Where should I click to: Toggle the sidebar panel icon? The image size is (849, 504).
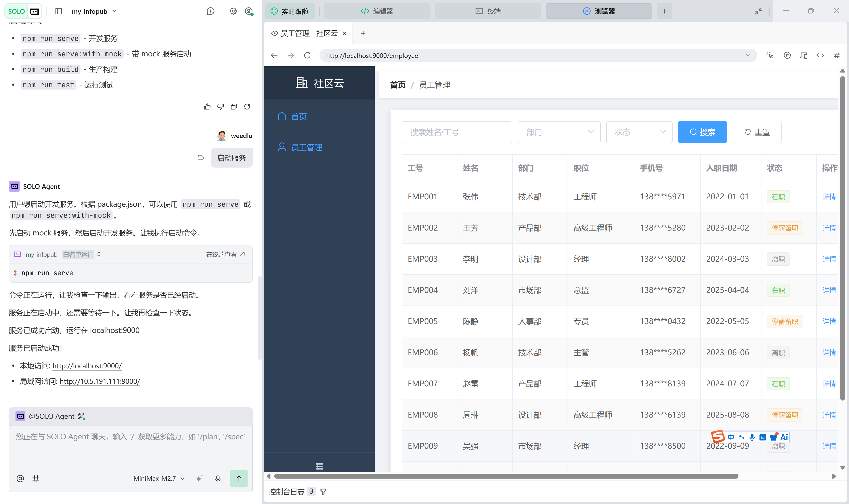pyautogui.click(x=58, y=11)
